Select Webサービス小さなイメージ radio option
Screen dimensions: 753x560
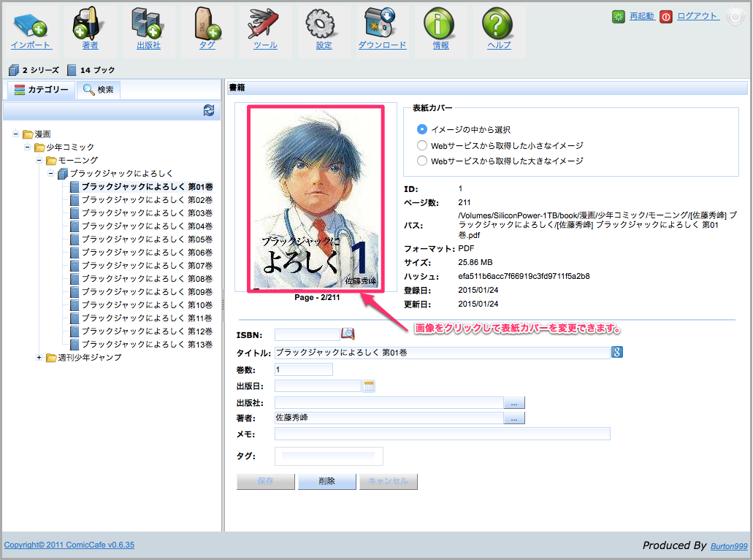[421, 145]
